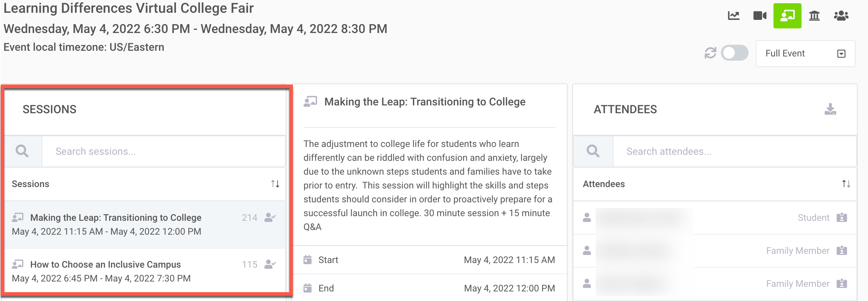Open the Full Event dropdown
868x301 pixels.
(x=805, y=54)
